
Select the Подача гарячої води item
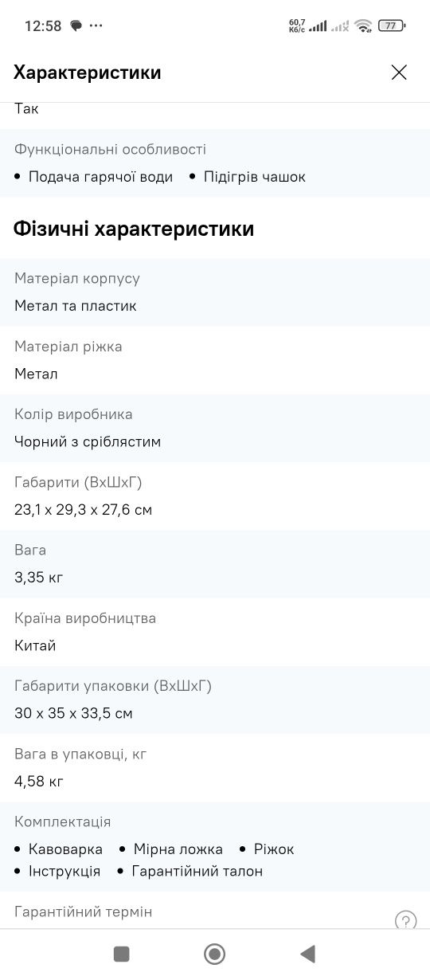[x=100, y=177]
